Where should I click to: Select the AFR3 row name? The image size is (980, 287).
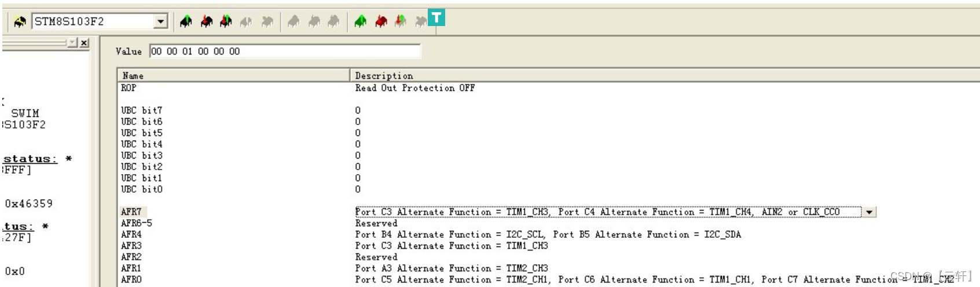pos(131,246)
